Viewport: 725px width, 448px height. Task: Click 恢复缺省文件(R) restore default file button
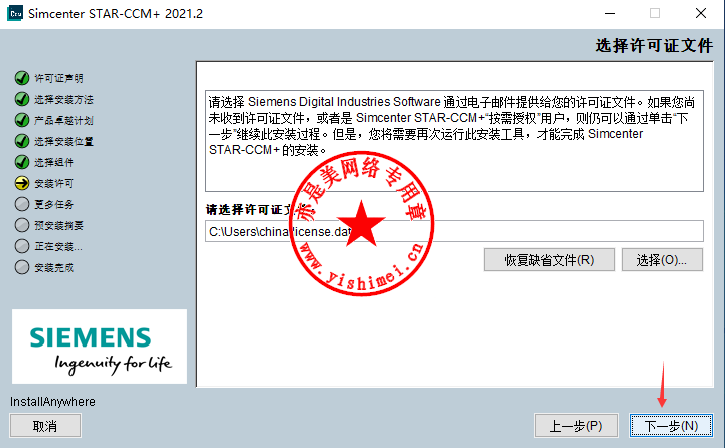[x=549, y=260]
